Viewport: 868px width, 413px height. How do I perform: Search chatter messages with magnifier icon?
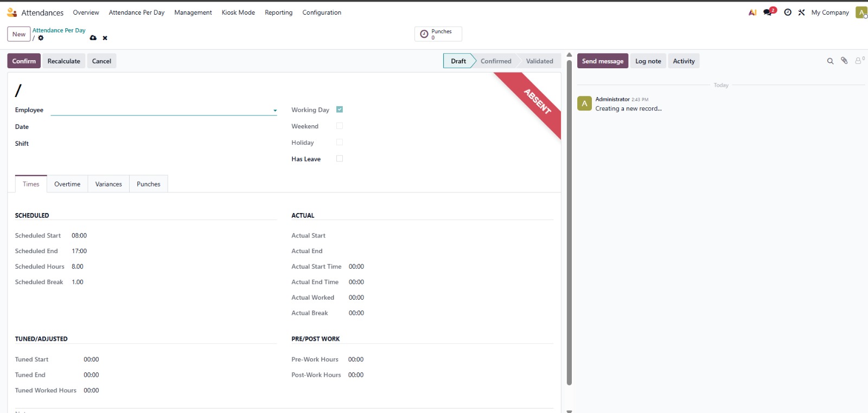830,61
